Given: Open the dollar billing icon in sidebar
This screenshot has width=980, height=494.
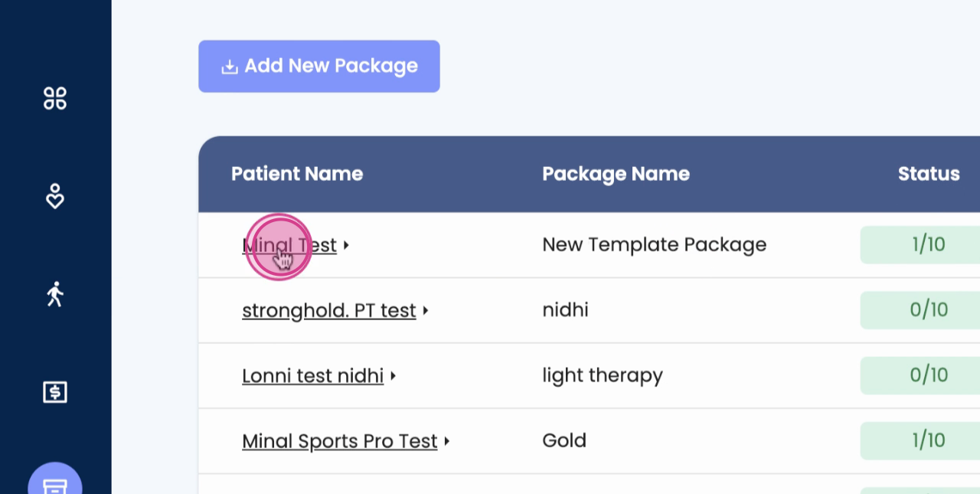Looking at the screenshot, I should click(55, 392).
